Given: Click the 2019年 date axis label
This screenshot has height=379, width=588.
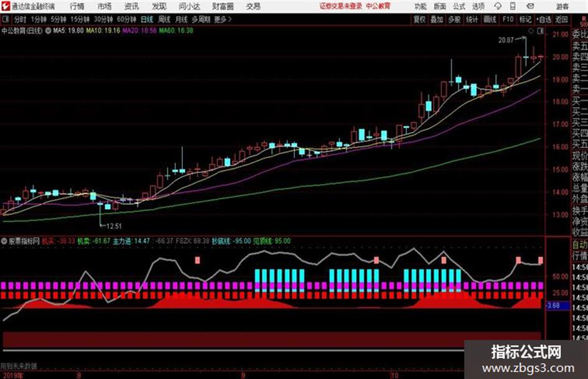Looking at the screenshot, I should click(x=12, y=375).
